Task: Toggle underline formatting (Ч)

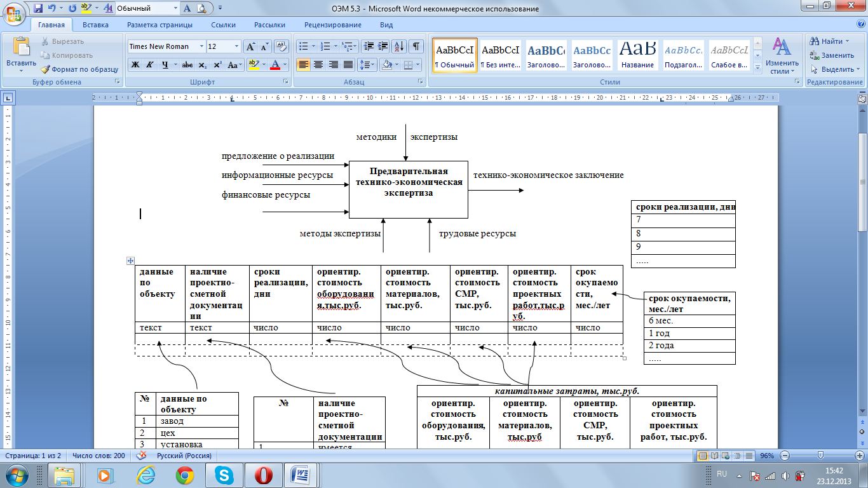Action: pos(165,65)
